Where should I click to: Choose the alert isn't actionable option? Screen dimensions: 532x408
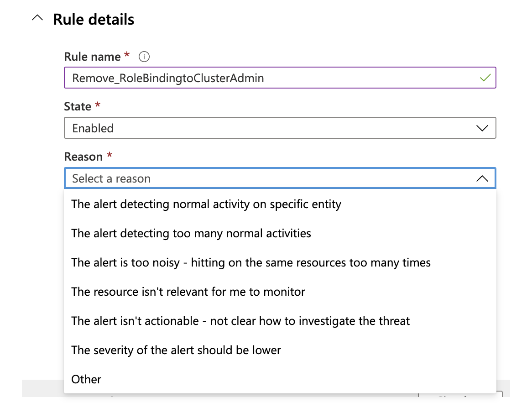(240, 321)
